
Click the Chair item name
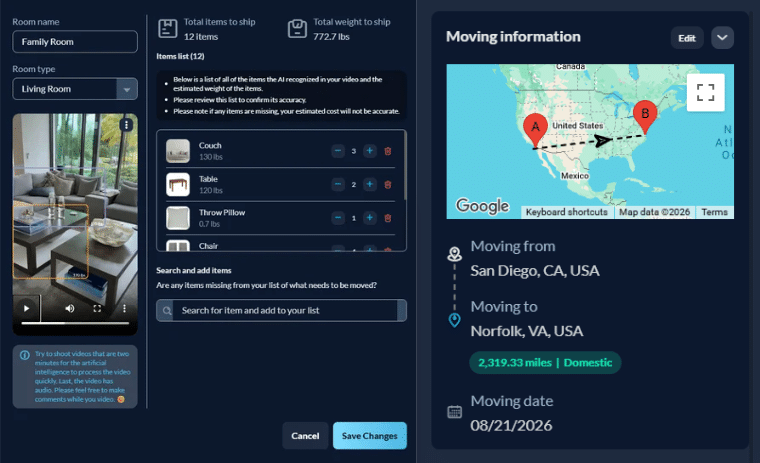tap(208, 246)
